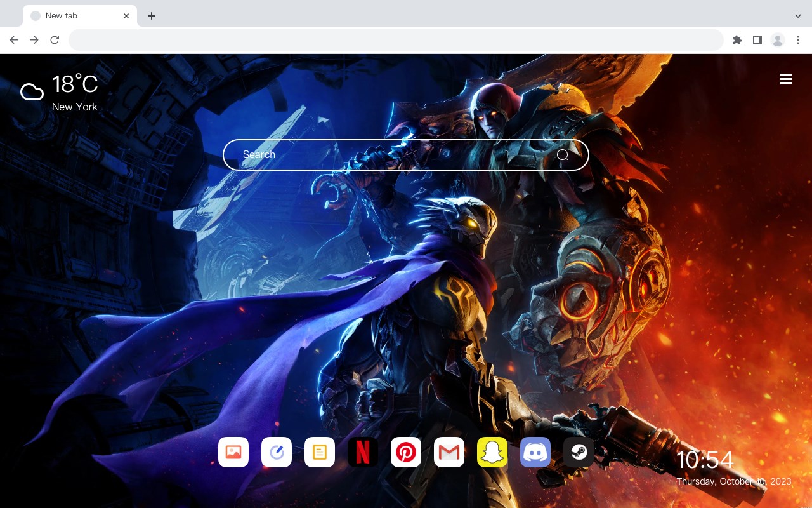Click the magnifier icon in search bar
The height and width of the screenshot is (508, 812).
(x=563, y=155)
